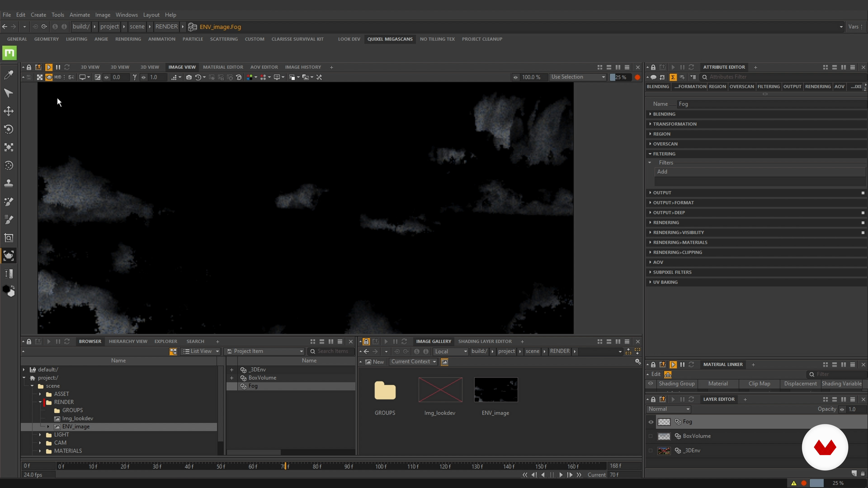This screenshot has width=868, height=488.
Task: Expand the ASSET folder in browser tree
Action: click(40, 394)
